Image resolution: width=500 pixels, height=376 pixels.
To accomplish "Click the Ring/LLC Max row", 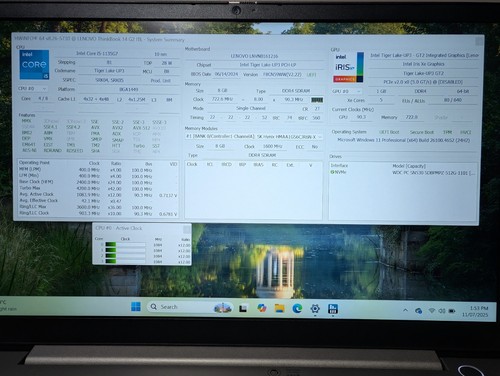I will click(98, 207).
